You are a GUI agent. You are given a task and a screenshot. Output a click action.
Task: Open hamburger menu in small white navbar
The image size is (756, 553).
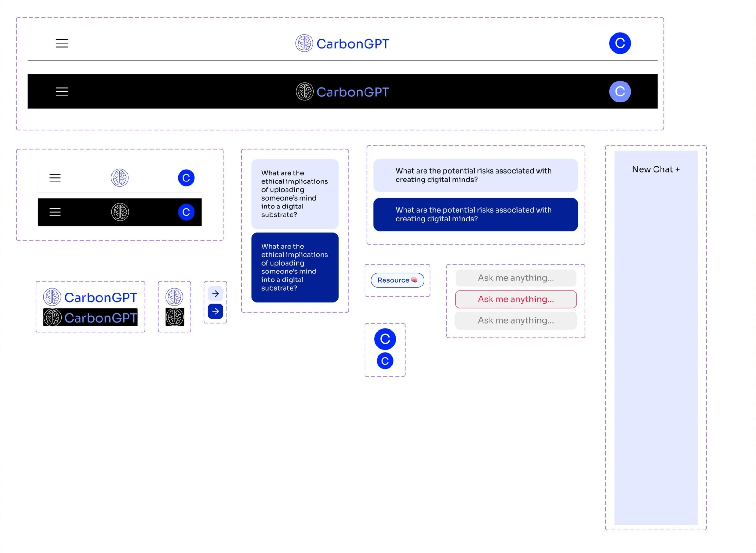point(55,178)
